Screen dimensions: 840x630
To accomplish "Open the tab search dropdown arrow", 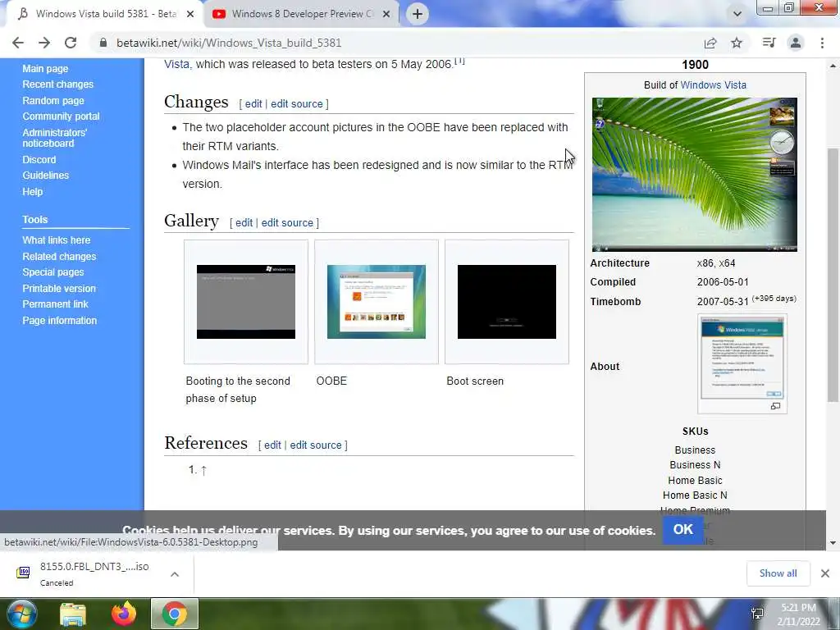I will 737,14.
